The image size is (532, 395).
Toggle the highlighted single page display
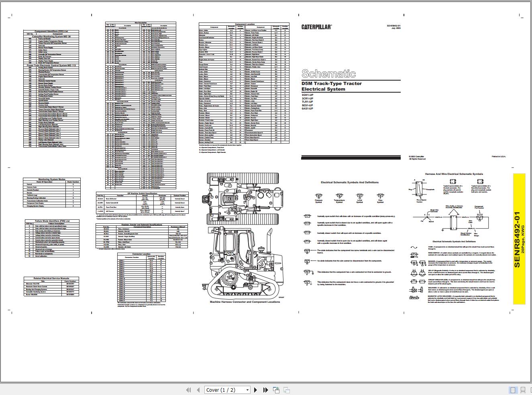[x=513, y=389]
